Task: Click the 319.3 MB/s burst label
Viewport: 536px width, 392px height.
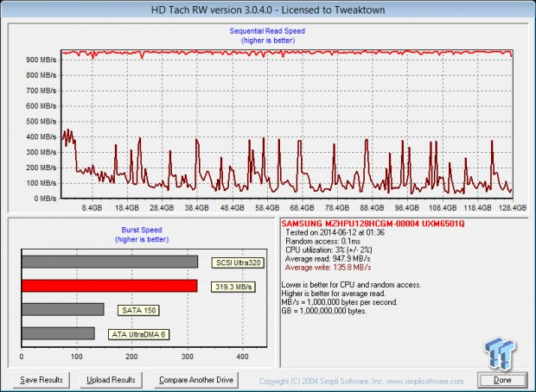Action: point(233,287)
